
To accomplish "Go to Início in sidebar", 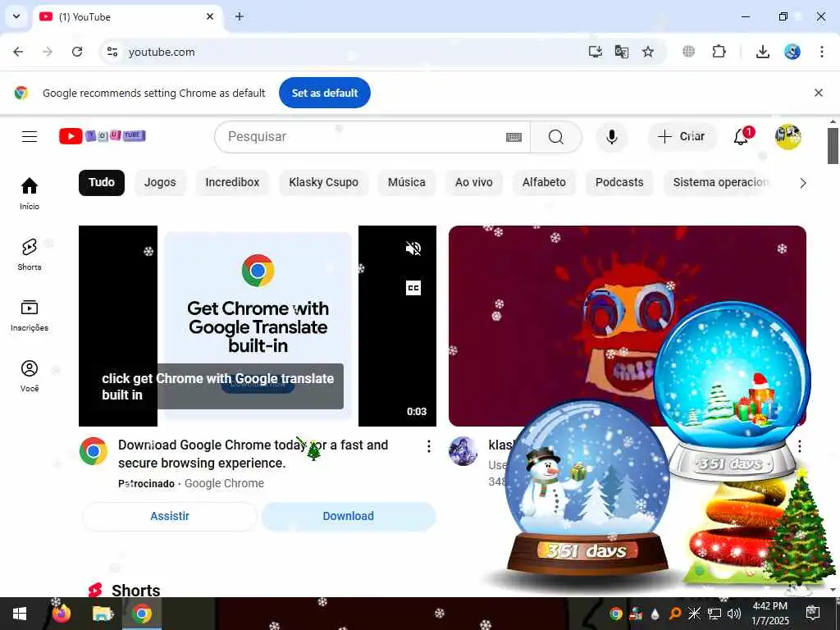I will pyautogui.click(x=30, y=194).
